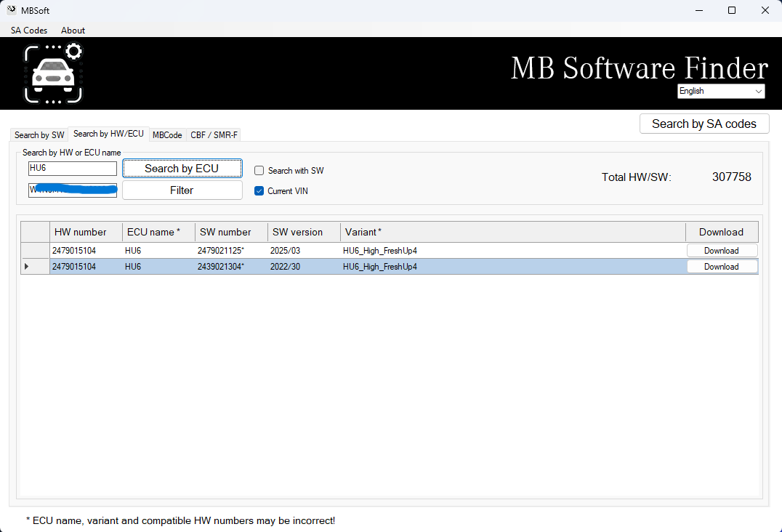
Task: Click the car logo icon in banner
Action: point(54,73)
